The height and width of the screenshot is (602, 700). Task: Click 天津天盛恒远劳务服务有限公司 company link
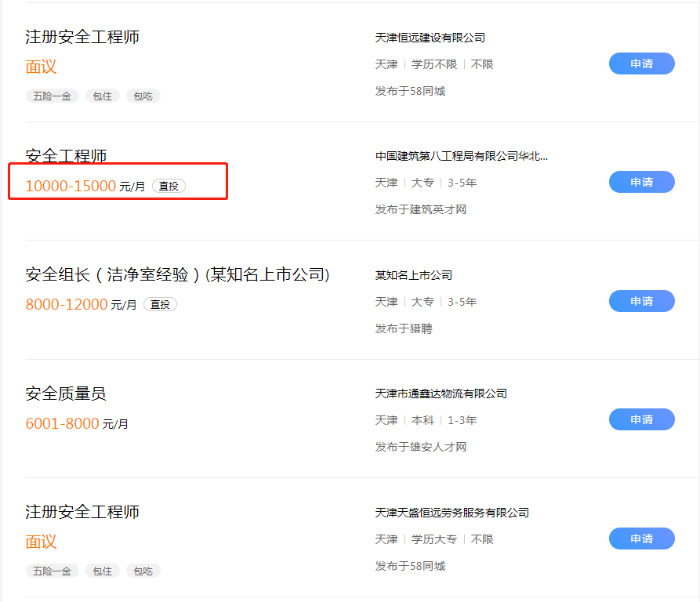pos(452,513)
